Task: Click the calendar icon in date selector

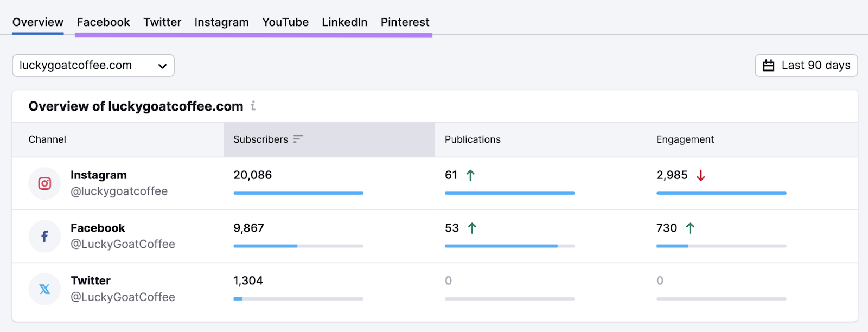Action: pyautogui.click(x=769, y=66)
